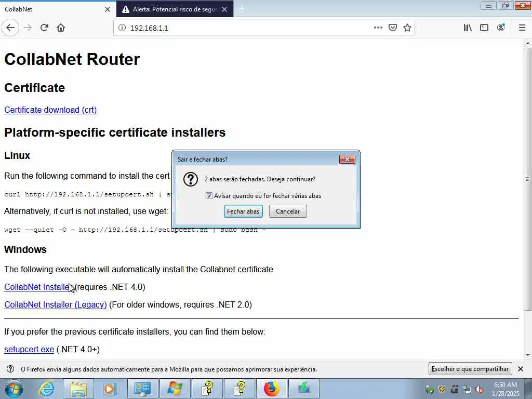The width and height of the screenshot is (532, 399).
Task: Open Windows Explorer from the taskbar
Action: point(78,389)
